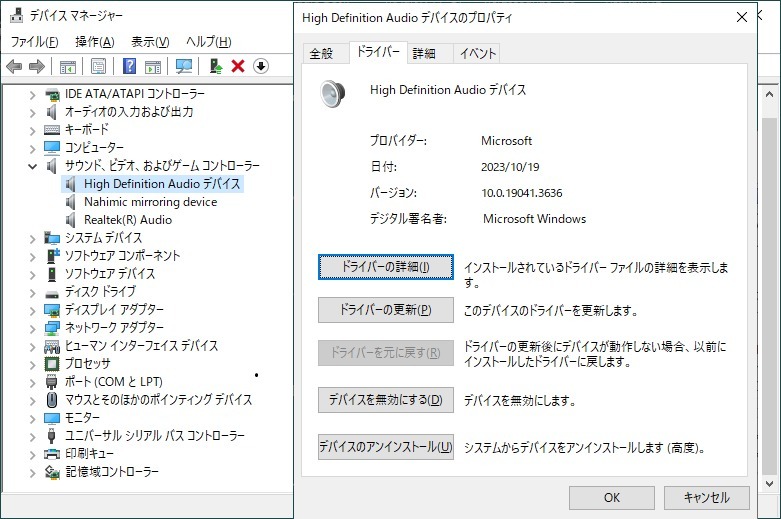Click the network adapter category icon
This screenshot has width=781, height=519.
[52, 328]
